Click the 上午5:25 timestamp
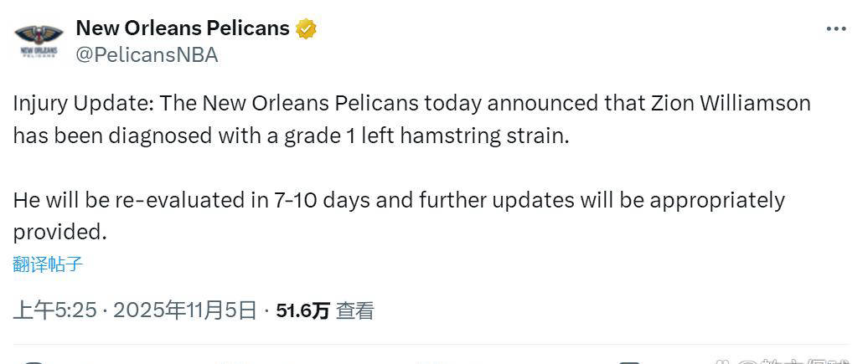This screenshot has width=868, height=364. point(54,310)
